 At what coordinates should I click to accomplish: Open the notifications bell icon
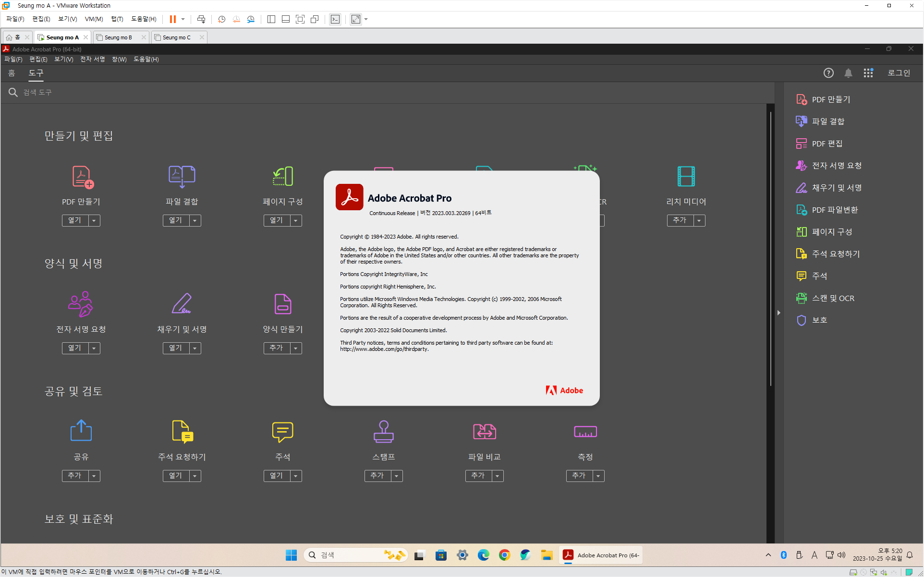(848, 73)
